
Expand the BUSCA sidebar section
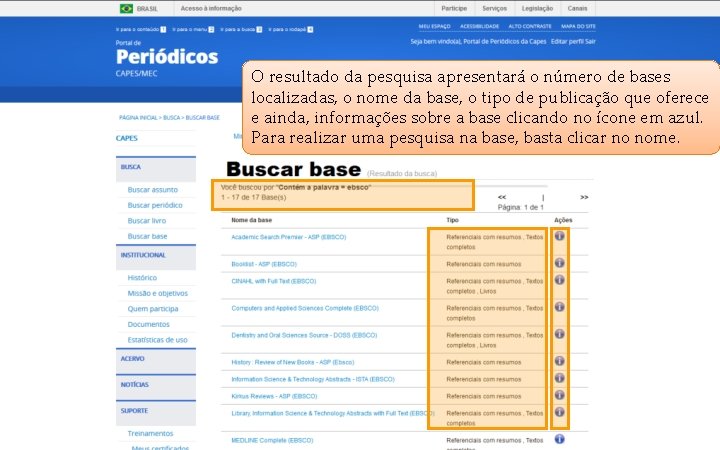click(x=156, y=169)
